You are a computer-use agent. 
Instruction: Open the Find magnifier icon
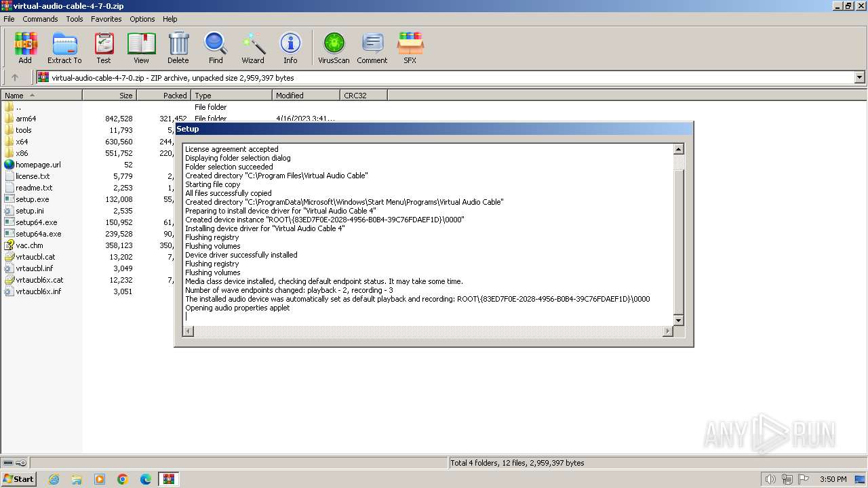(216, 47)
